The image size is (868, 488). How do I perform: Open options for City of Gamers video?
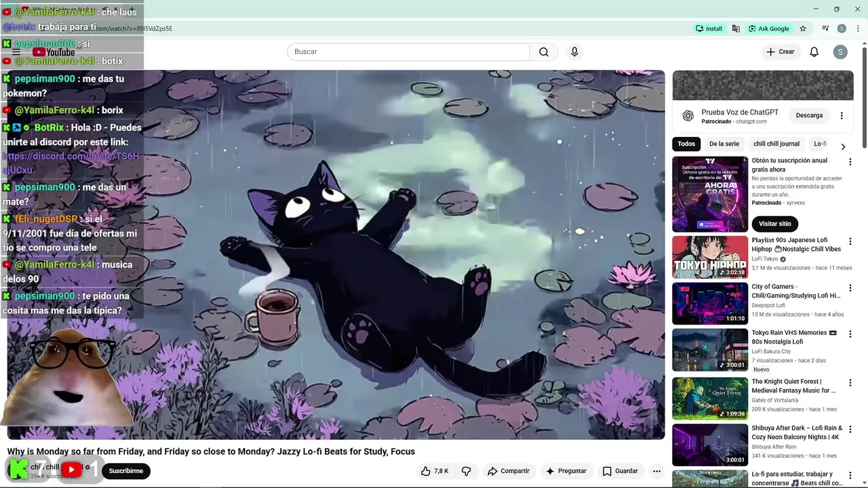(850, 288)
